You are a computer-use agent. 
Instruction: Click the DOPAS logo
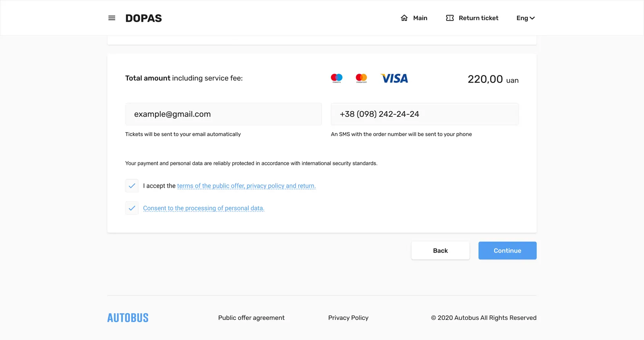(144, 18)
